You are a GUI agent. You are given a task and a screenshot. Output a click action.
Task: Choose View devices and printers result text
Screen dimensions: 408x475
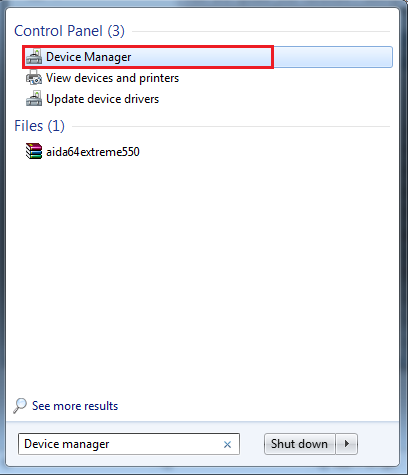point(112,78)
